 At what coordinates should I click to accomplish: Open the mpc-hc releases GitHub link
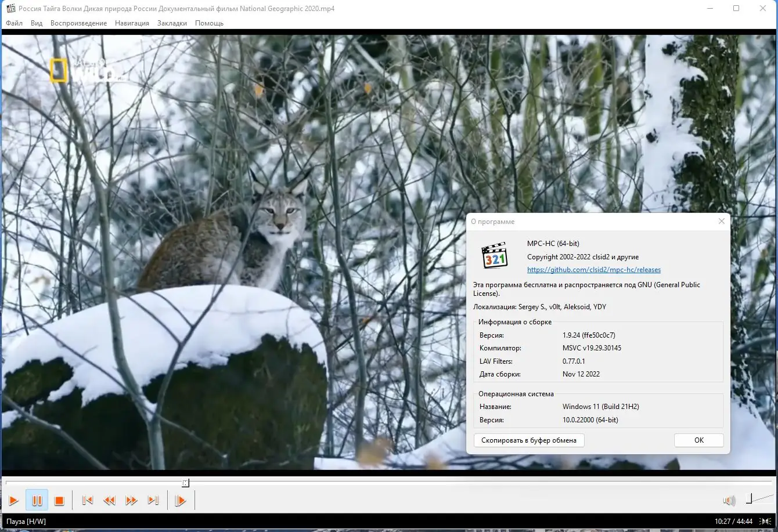[x=593, y=269]
